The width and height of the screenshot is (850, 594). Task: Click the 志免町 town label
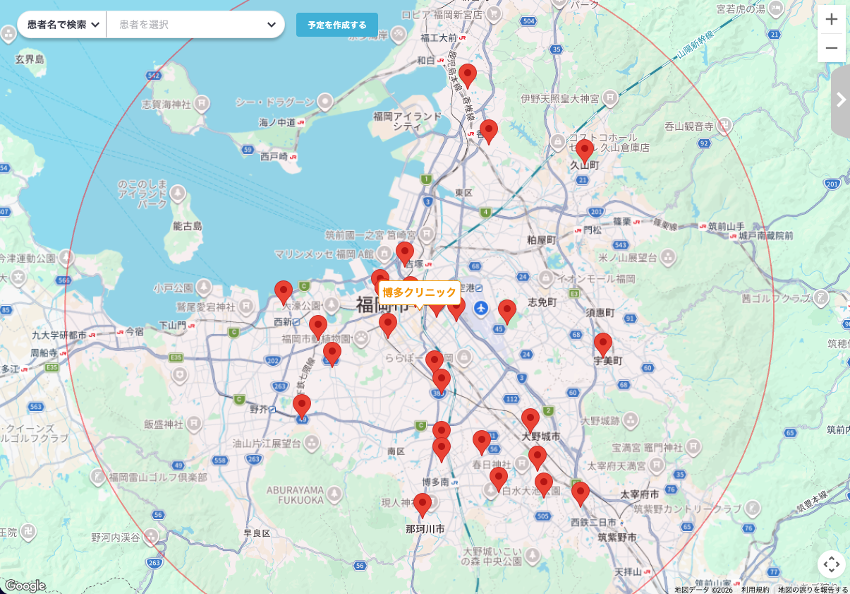pyautogui.click(x=542, y=302)
